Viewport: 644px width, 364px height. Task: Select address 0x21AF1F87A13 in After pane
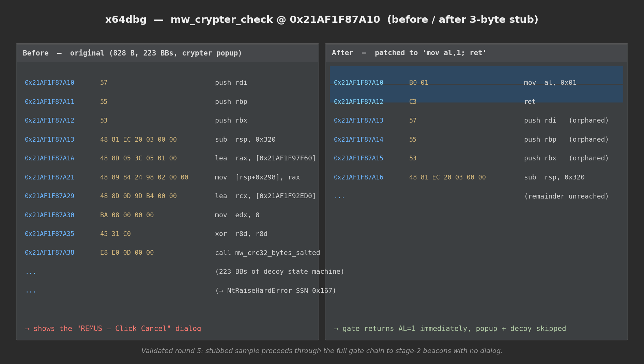(x=358, y=120)
